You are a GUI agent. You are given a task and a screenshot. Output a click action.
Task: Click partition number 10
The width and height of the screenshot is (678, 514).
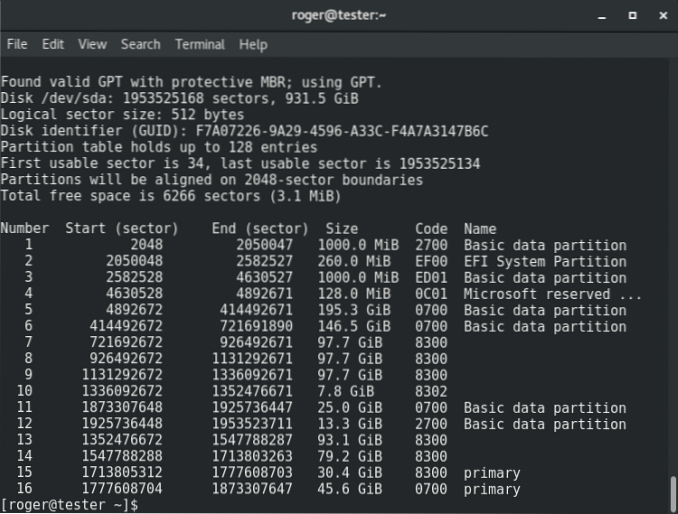(25, 391)
